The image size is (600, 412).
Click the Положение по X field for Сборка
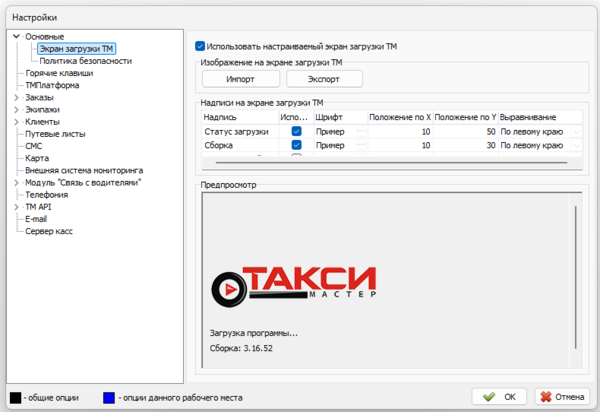[x=400, y=145]
